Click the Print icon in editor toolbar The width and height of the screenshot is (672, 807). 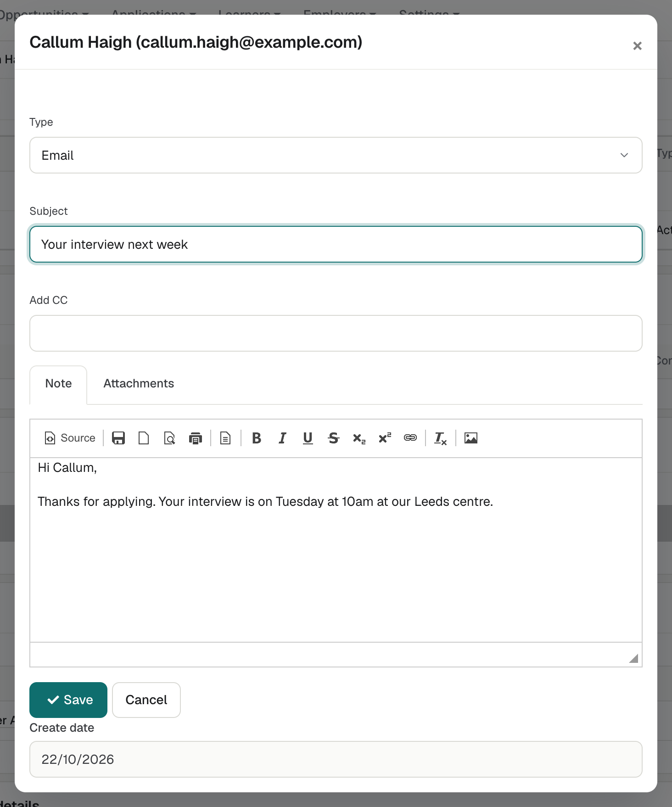coord(196,438)
